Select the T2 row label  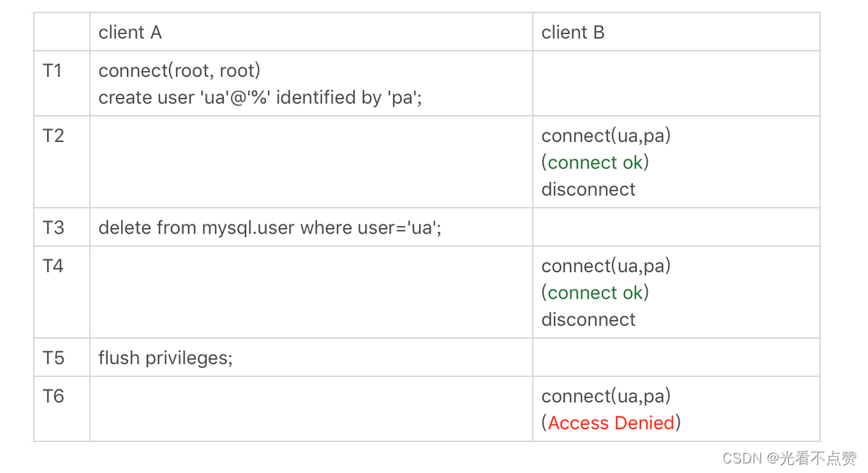click(x=53, y=136)
